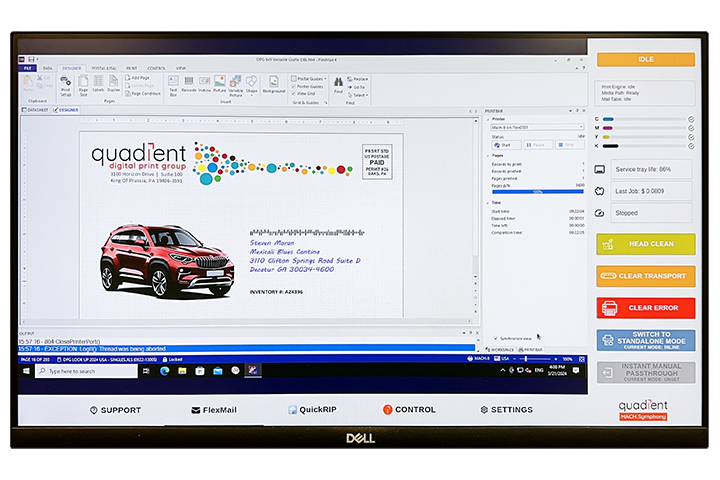Collapse the Printer section in Printbar
This screenshot has width=720, height=480.
(488, 119)
